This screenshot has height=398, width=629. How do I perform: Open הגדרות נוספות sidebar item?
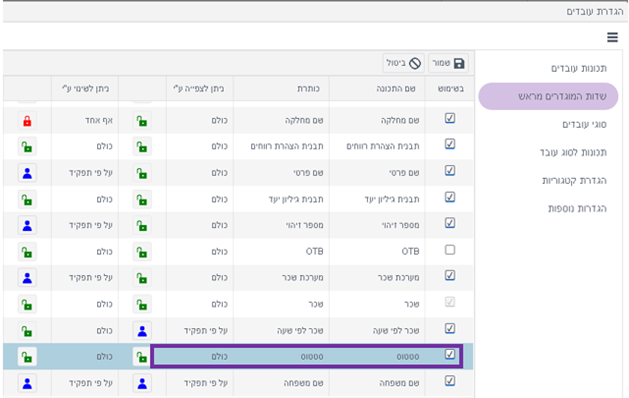point(577,209)
